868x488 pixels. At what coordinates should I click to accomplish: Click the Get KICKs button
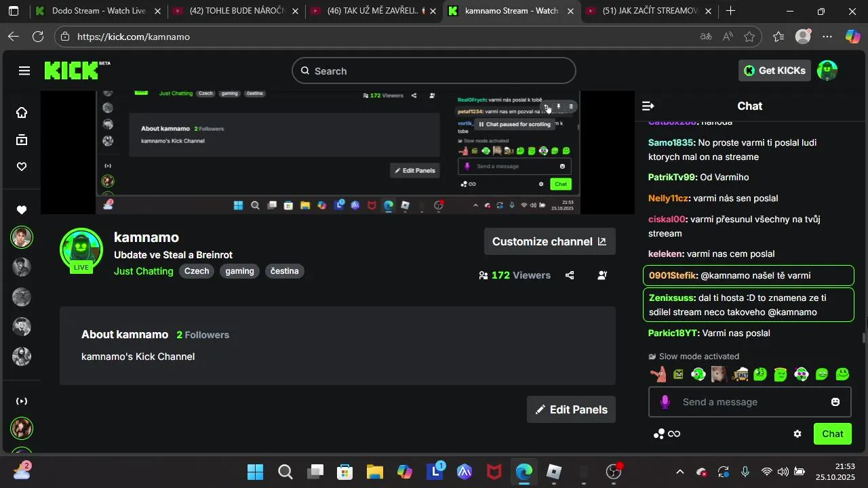(774, 70)
